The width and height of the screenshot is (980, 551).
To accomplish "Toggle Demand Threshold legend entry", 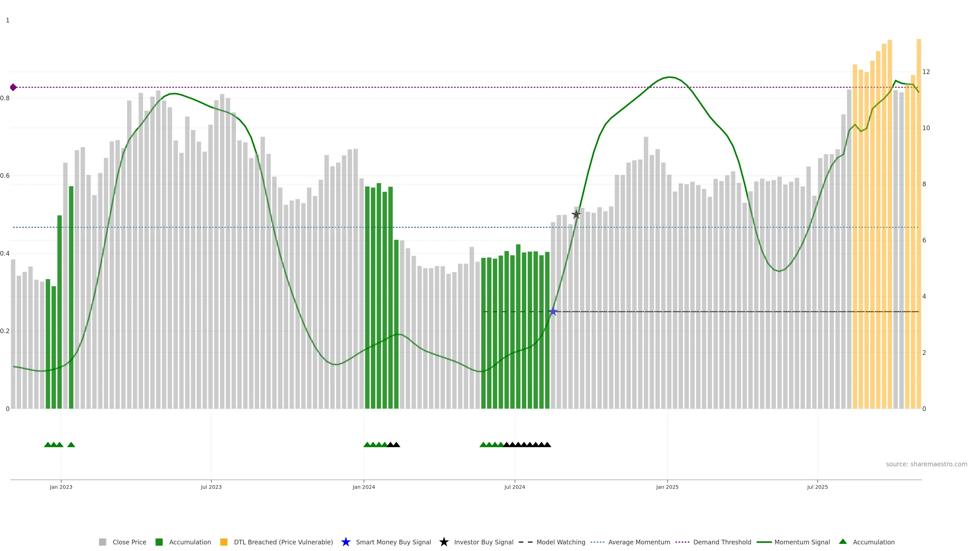I will pyautogui.click(x=722, y=542).
